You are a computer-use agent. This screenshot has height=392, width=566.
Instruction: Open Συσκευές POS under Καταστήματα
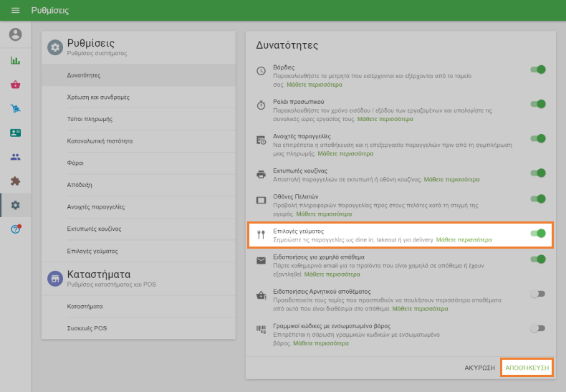[87, 328]
